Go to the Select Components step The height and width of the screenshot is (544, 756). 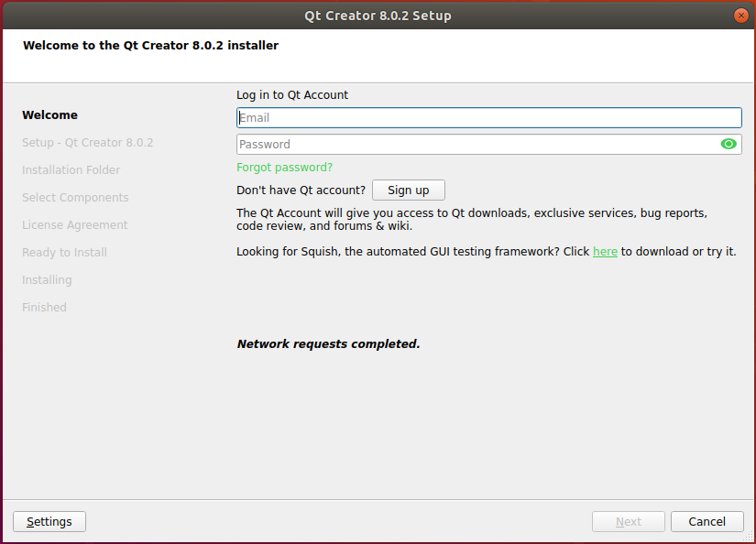pyautogui.click(x=75, y=198)
